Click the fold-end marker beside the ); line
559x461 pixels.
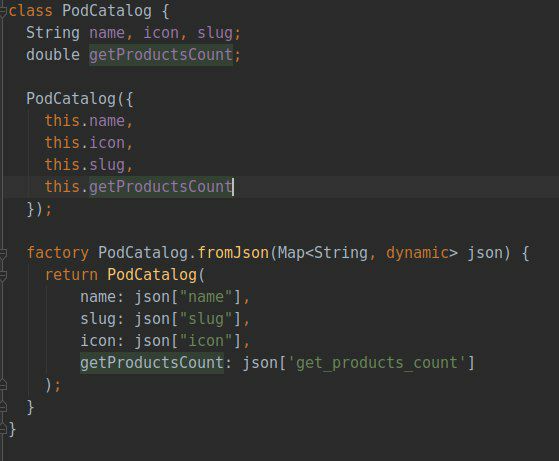point(3,385)
